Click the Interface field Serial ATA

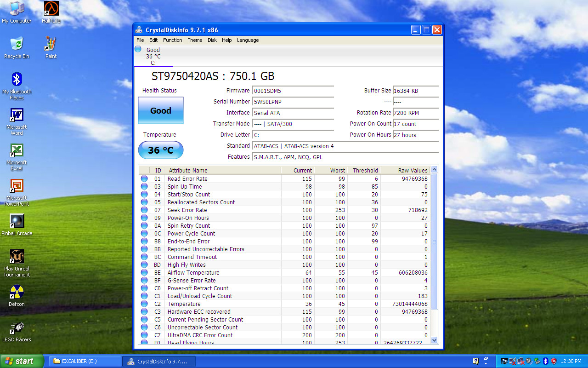(x=293, y=113)
